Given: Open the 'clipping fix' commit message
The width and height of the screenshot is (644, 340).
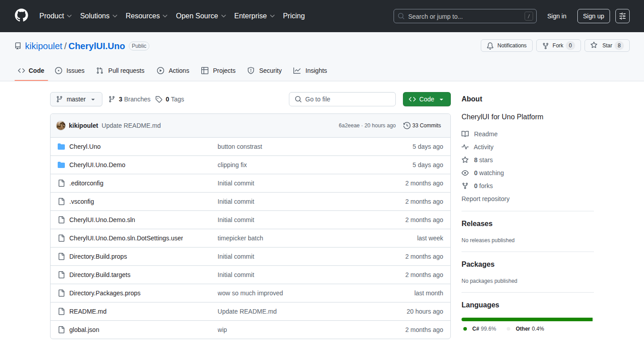Looking at the screenshot, I should [x=232, y=165].
